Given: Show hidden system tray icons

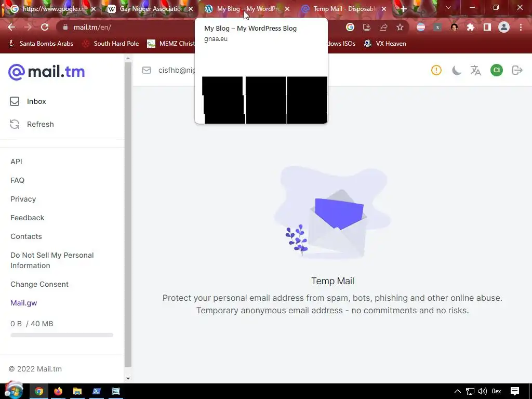Looking at the screenshot, I should click(457, 391).
